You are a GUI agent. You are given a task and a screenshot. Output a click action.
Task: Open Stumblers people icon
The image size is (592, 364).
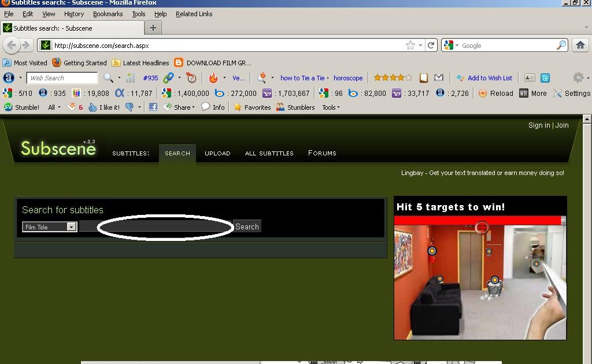(280, 107)
